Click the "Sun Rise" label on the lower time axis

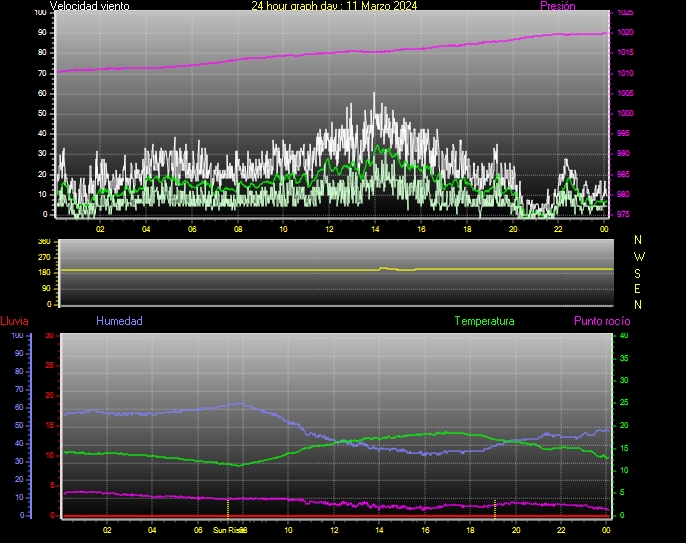tap(228, 530)
